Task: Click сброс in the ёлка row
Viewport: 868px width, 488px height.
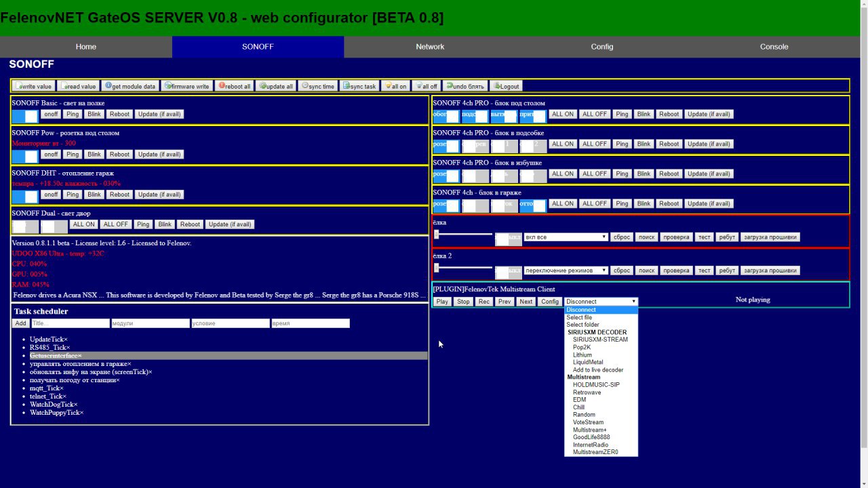Action: (622, 237)
